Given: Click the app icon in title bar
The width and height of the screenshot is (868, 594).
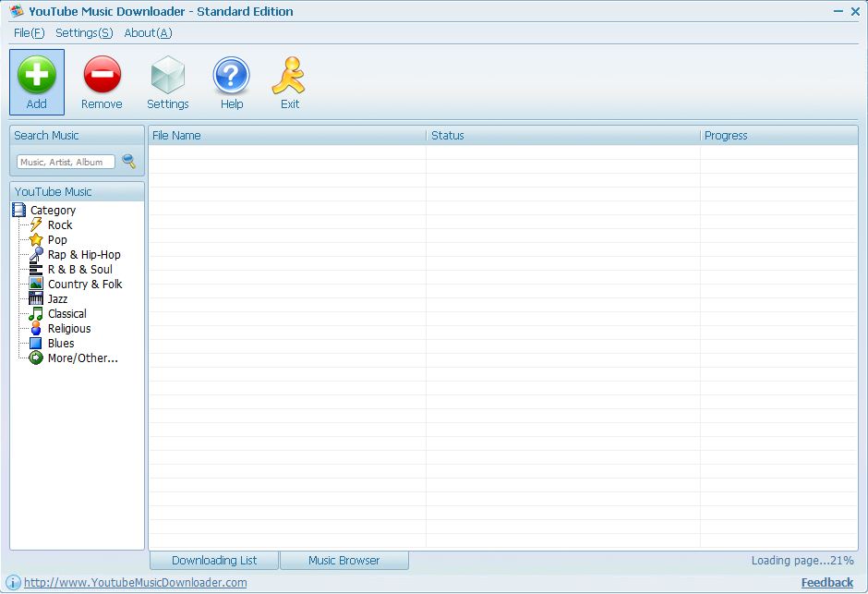Looking at the screenshot, I should (16, 10).
